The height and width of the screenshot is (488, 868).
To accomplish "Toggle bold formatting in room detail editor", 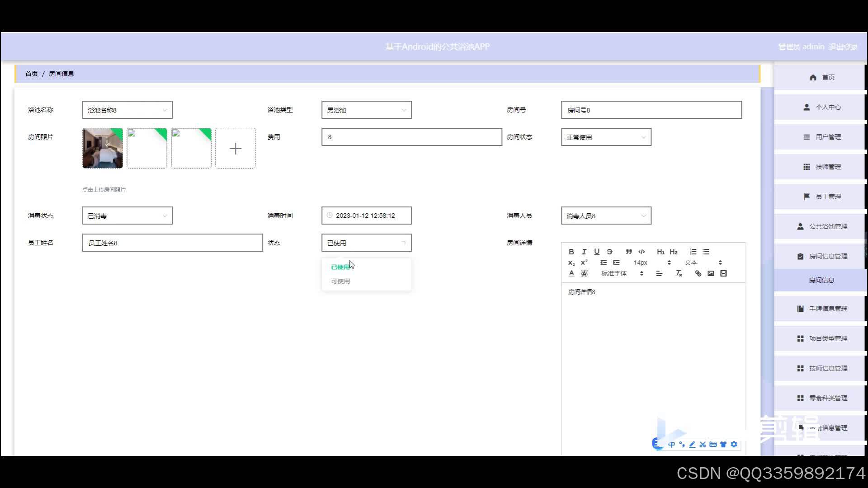I will [x=571, y=252].
